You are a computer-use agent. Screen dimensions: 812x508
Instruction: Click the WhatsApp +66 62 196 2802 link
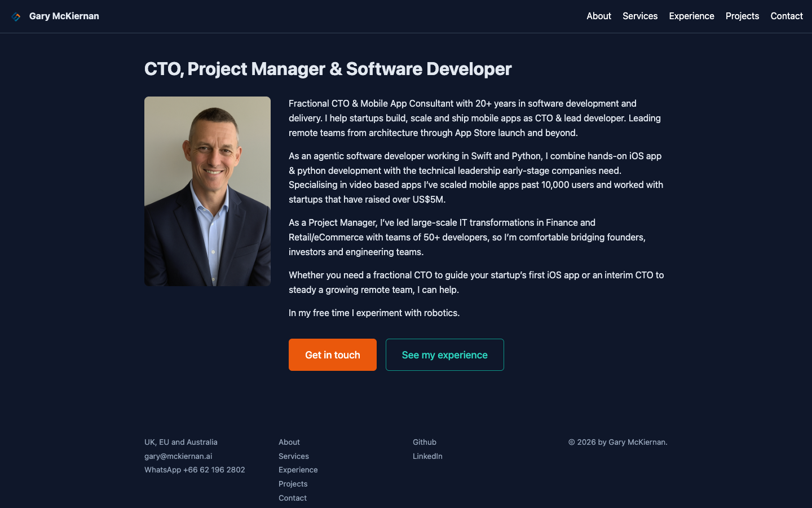[x=195, y=470]
